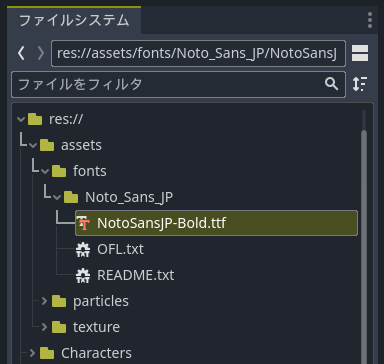Click the text file icon of OFL.txt

(x=83, y=249)
